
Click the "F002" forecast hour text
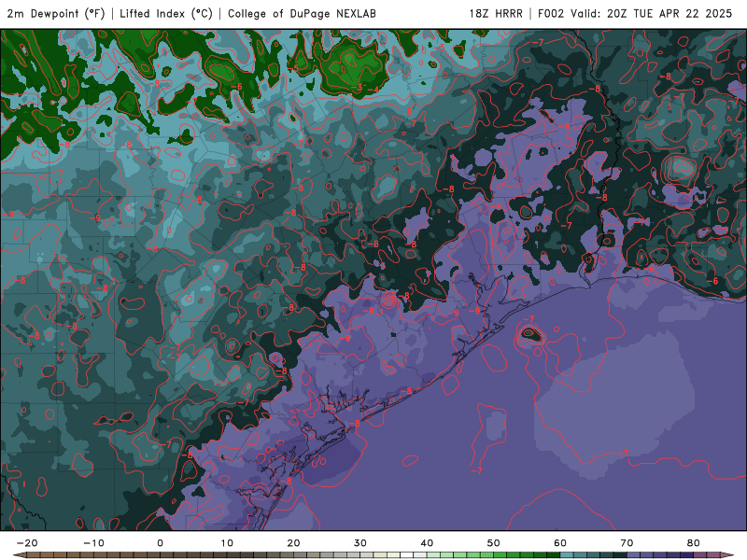pyautogui.click(x=551, y=13)
